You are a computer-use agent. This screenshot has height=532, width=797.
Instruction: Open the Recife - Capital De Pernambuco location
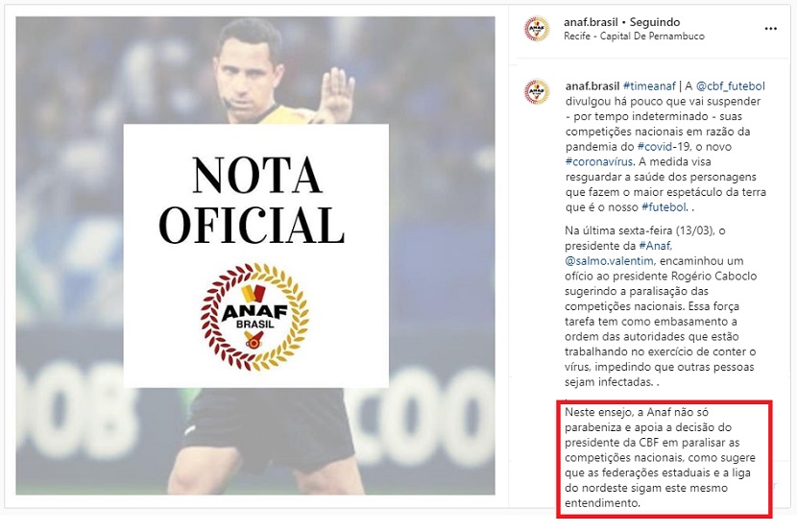(x=634, y=36)
